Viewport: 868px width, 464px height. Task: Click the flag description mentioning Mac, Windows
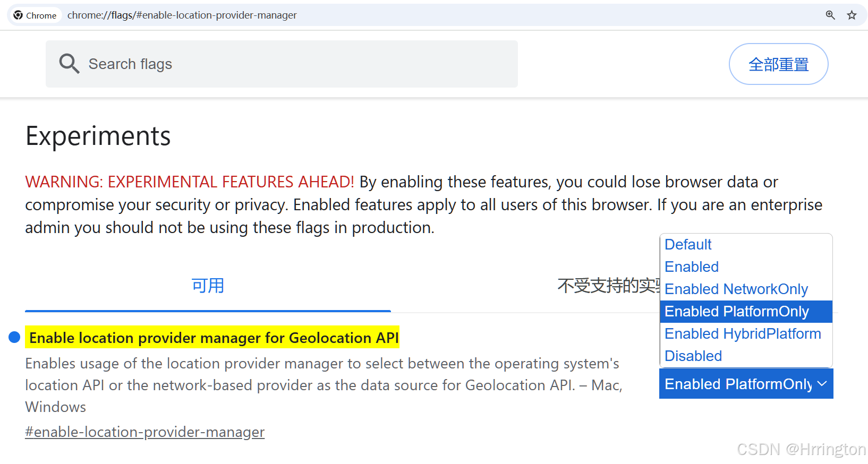point(324,385)
